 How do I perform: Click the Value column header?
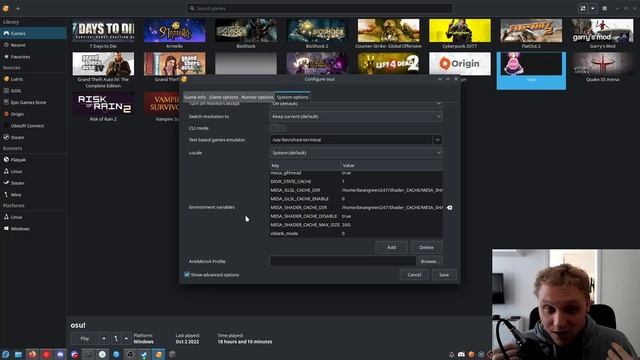392,165
